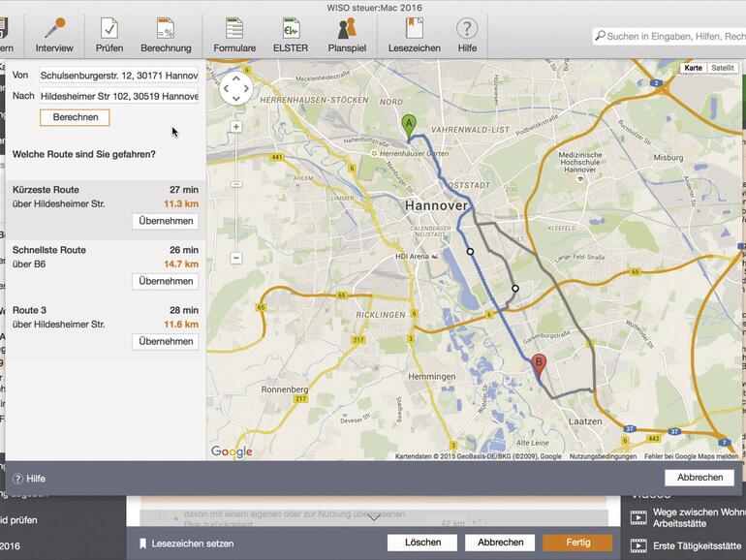Open the Planspiel tool

pos(347,35)
